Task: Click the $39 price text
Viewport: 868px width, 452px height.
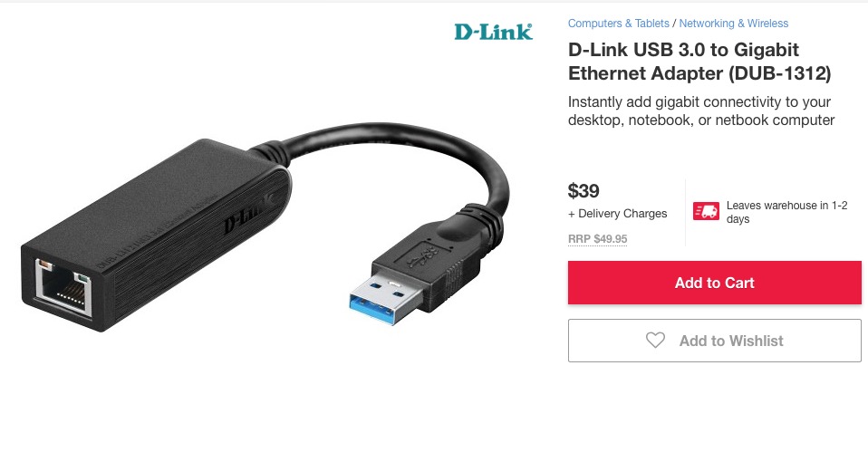Action: (x=583, y=191)
